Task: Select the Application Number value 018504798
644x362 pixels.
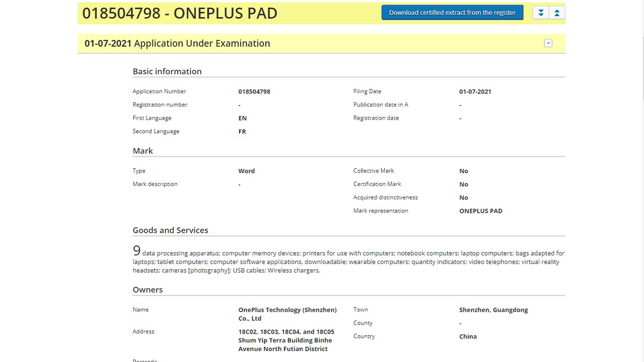Action: coord(254,91)
